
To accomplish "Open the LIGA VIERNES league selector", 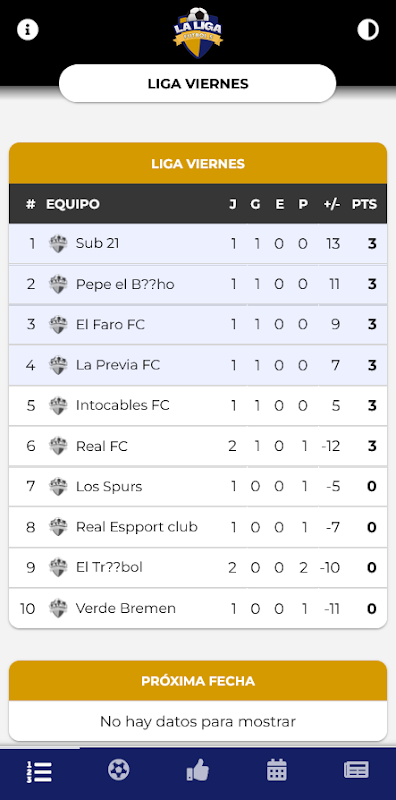I will (197, 83).
